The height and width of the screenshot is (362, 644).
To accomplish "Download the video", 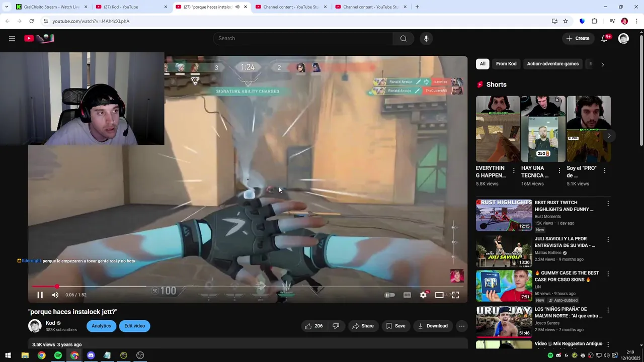I will coord(433,326).
